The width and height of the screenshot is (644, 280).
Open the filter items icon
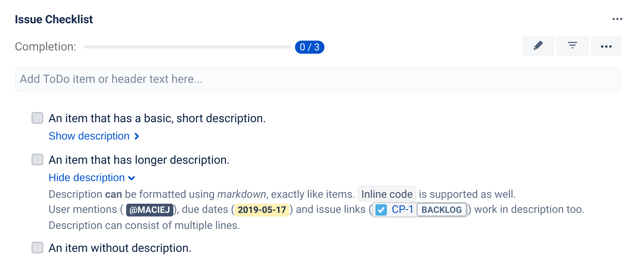point(572,46)
